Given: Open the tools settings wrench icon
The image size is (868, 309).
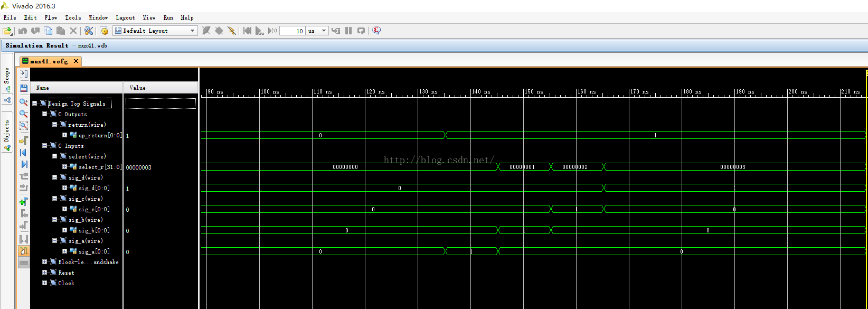Looking at the screenshot, I should tap(89, 31).
